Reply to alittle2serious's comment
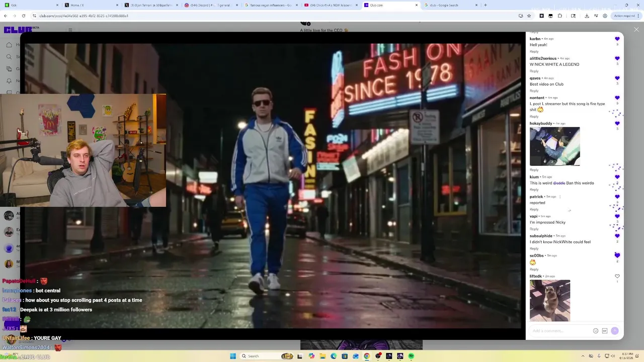This screenshot has height=362, width=644. tap(534, 71)
